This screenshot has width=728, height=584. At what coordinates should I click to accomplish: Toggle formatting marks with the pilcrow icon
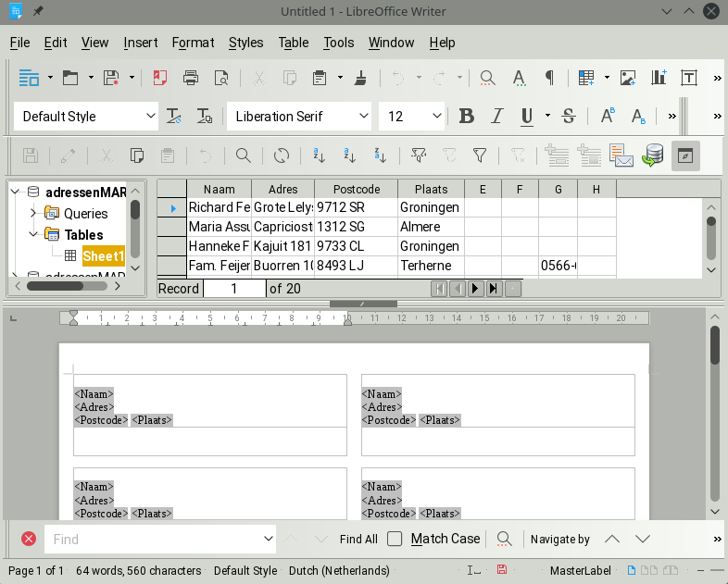(549, 78)
